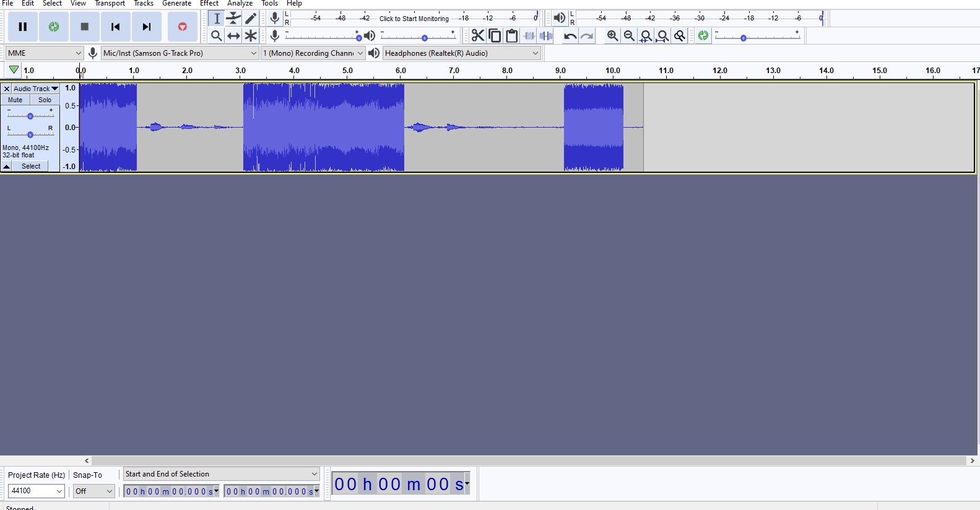Click the track Select button
The height and width of the screenshot is (510, 980).
[31, 166]
